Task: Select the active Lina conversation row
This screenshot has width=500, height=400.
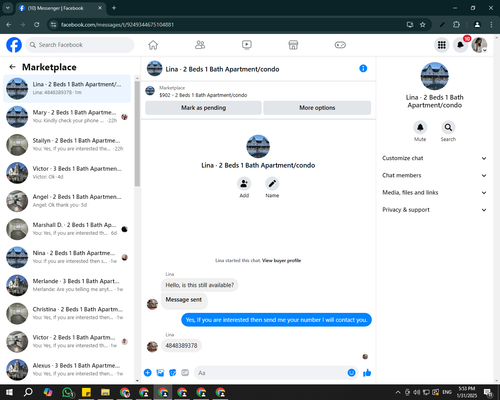Action: coord(67,89)
